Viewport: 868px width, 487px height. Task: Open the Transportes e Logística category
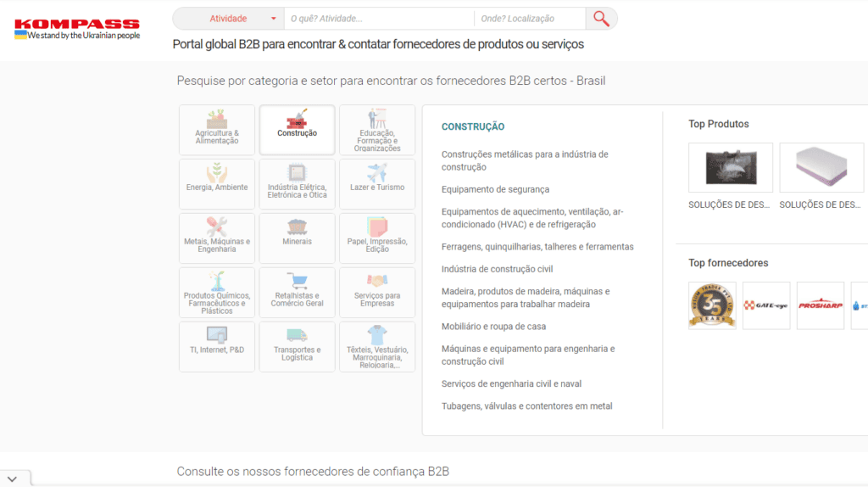pos(298,347)
